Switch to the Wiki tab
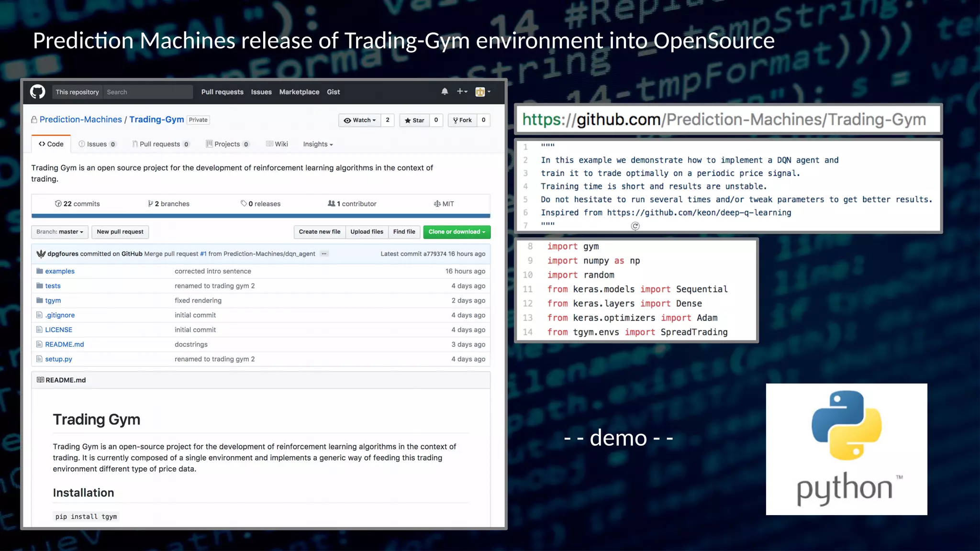The height and width of the screenshot is (551, 980). point(277,144)
